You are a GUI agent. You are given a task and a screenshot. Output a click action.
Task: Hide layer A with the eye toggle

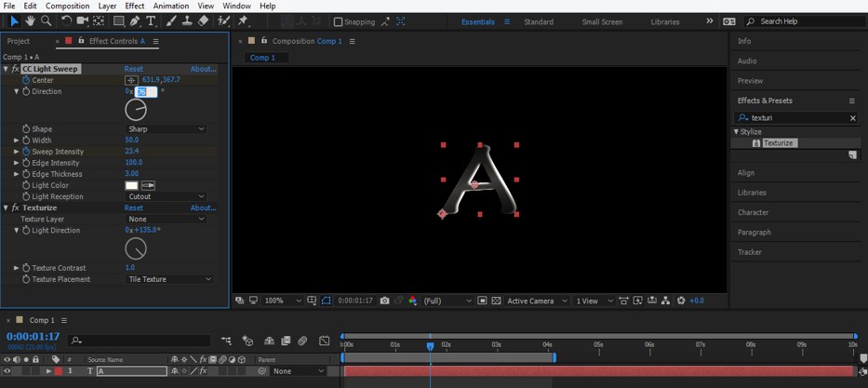(7, 371)
